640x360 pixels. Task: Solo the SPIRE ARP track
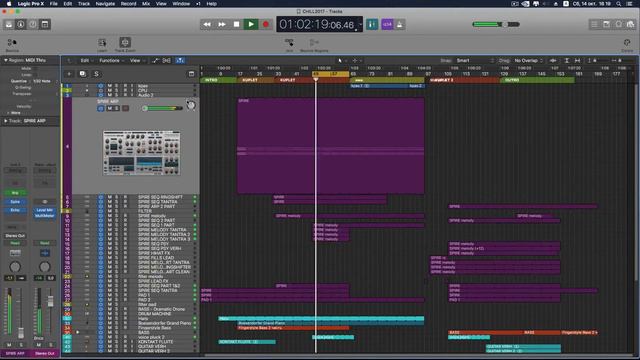[x=116, y=108]
